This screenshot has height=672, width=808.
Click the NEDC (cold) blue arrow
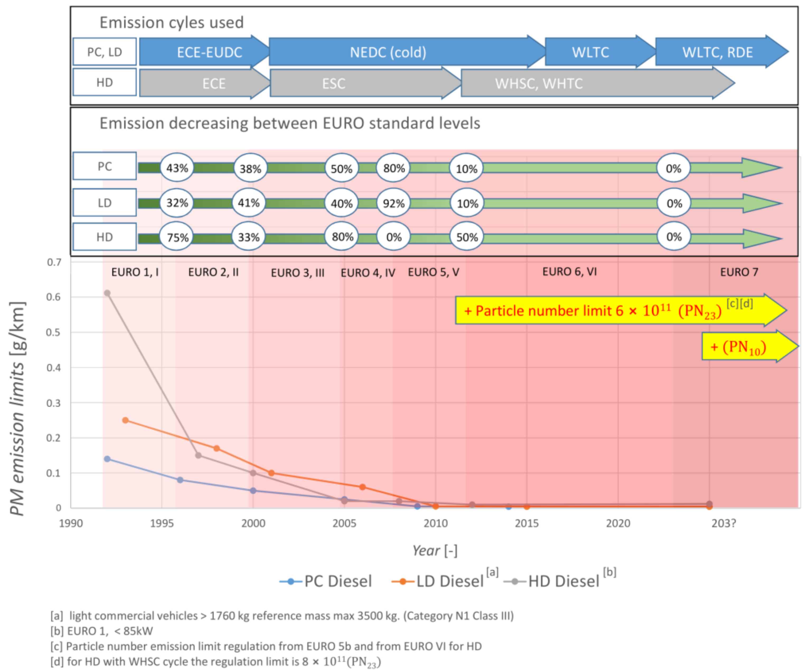coord(388,52)
